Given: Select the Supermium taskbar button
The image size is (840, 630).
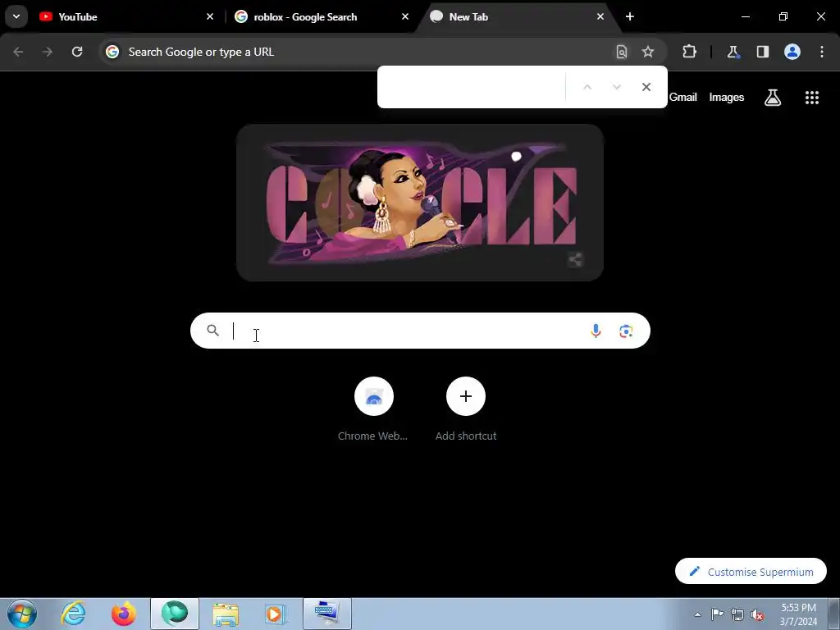Looking at the screenshot, I should (175, 614).
